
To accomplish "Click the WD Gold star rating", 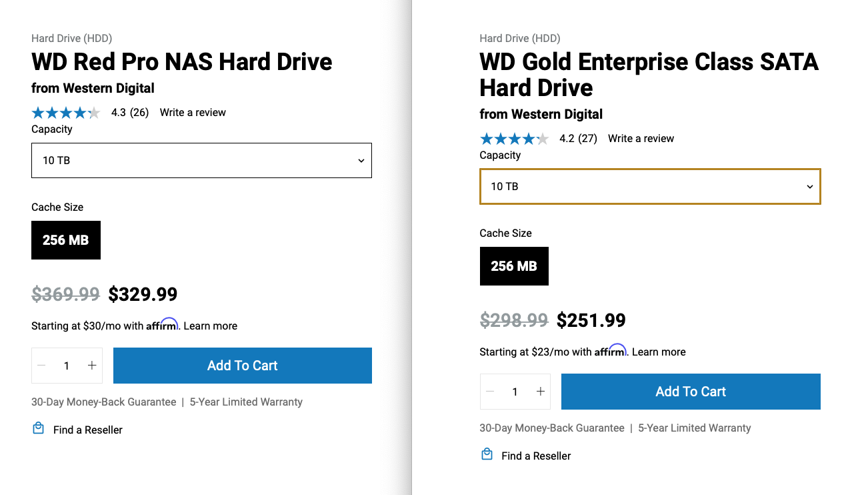I will coord(514,139).
